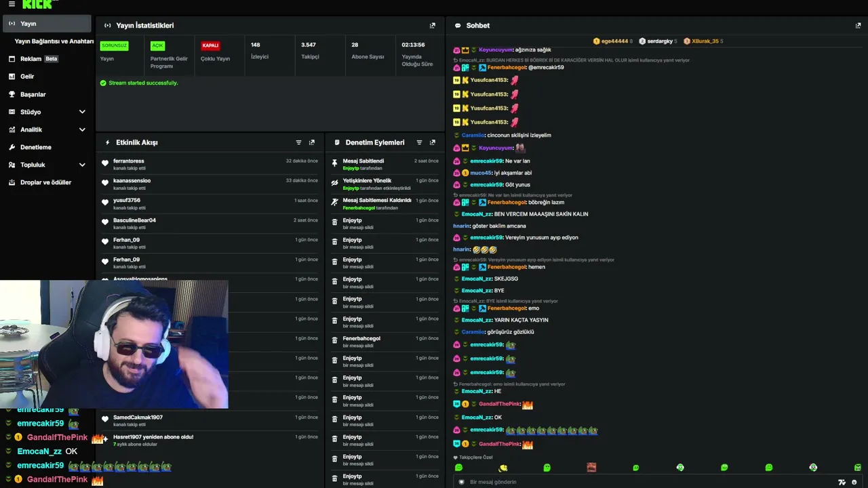Open XBurak_35 in the top gifters bar
Screen dimensions: 868x488
coord(703,41)
